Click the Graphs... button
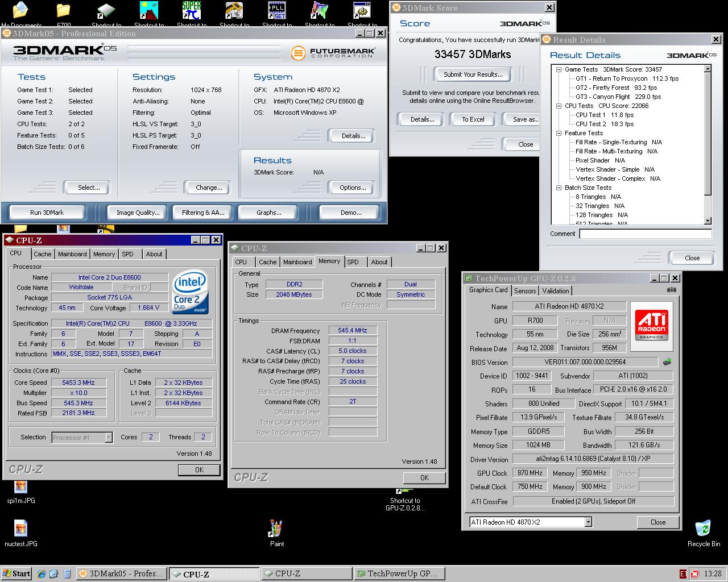The height and width of the screenshot is (582, 728). click(268, 213)
